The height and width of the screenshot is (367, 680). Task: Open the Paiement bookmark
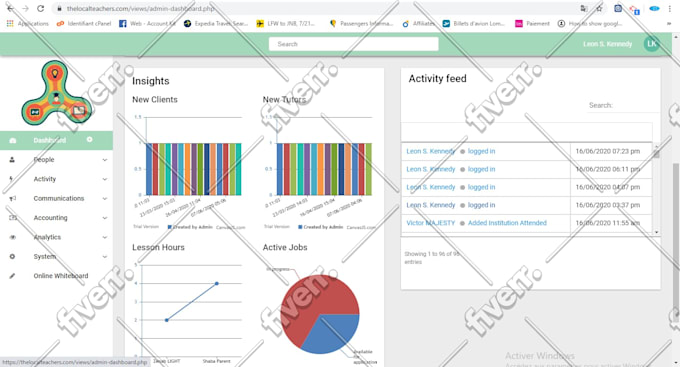tap(532, 23)
